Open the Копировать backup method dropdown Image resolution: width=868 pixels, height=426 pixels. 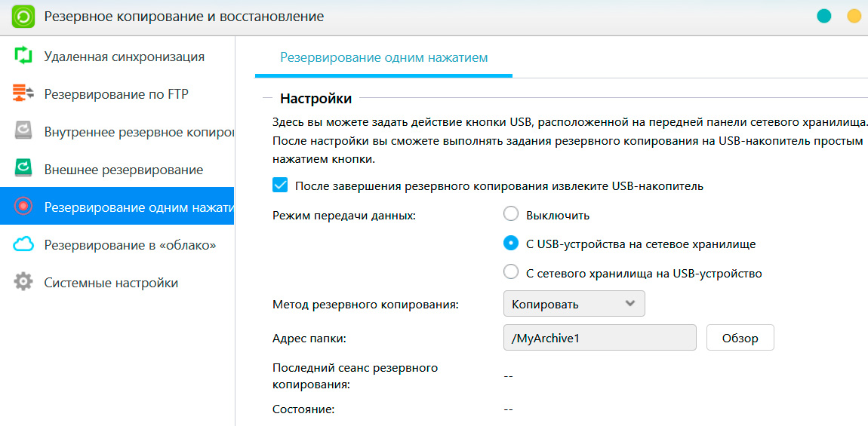(x=574, y=304)
